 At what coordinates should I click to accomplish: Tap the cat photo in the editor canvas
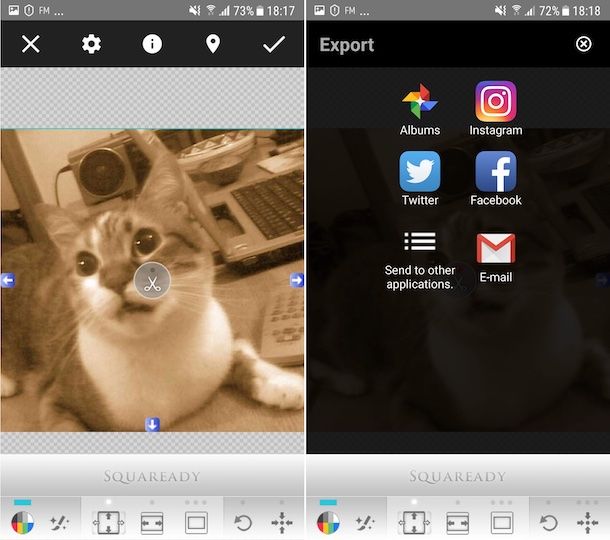(x=152, y=281)
